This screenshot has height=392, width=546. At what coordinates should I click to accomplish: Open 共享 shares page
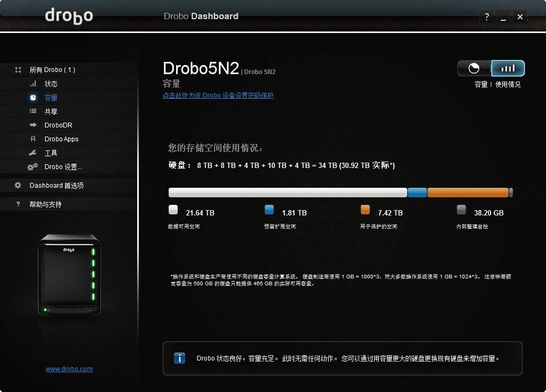(x=69, y=111)
